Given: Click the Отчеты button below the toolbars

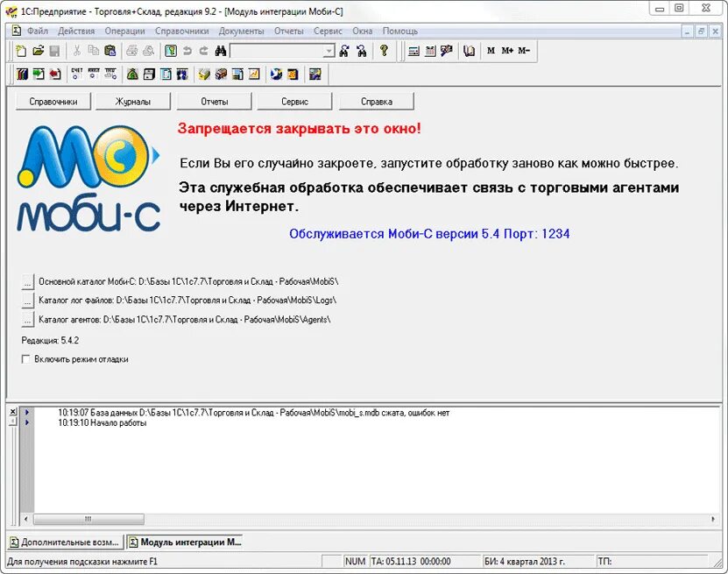Looking at the screenshot, I should click(x=214, y=102).
